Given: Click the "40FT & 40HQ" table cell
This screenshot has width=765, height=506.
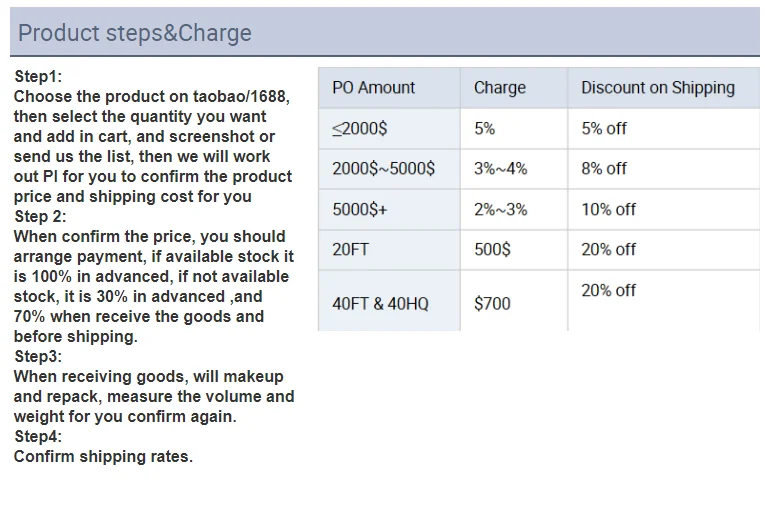Looking at the screenshot, I should point(380,303).
